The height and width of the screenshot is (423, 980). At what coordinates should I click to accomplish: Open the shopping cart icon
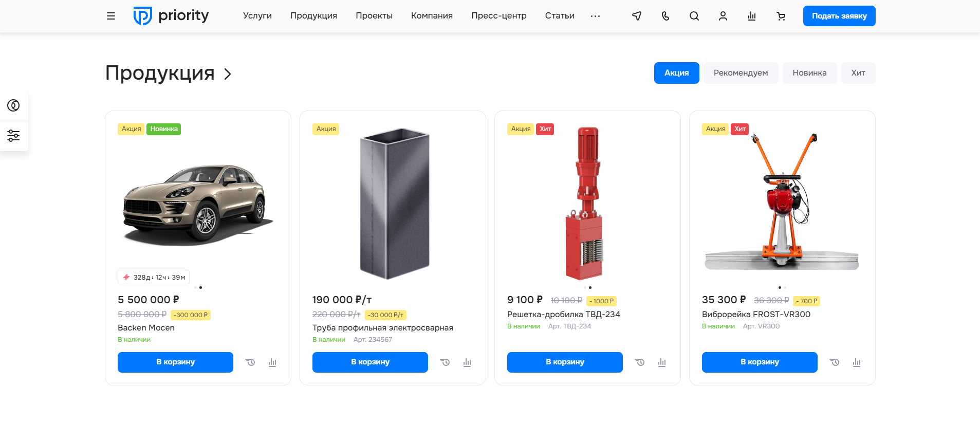781,16
